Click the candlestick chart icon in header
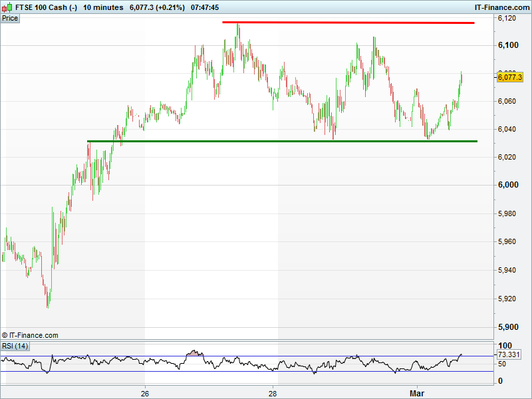 (7, 7)
